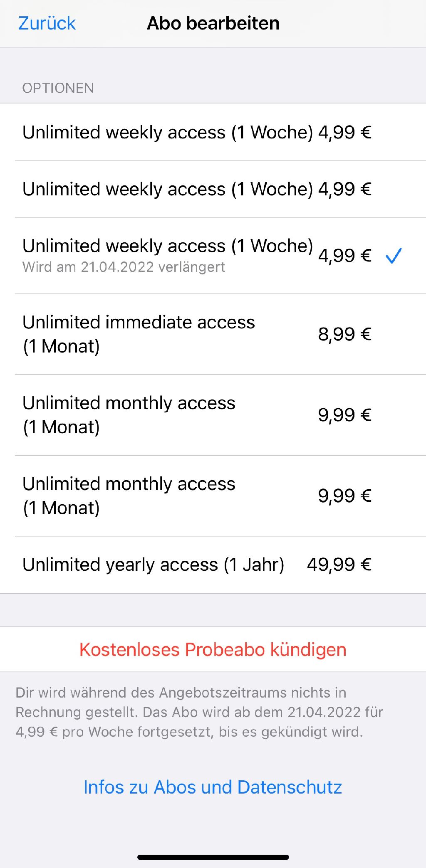The height and width of the screenshot is (868, 426).
Task: Click the 49,99 € yearly price
Action: point(339,565)
